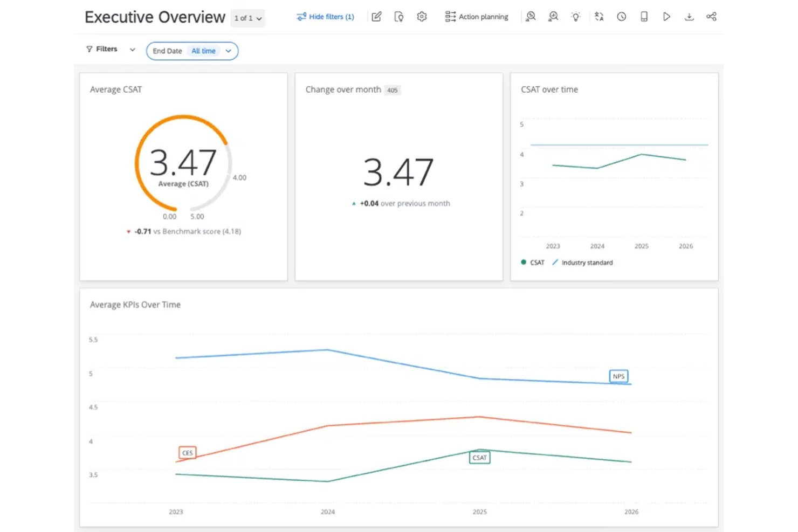Click the magnifier with chart icon
The width and height of the screenshot is (798, 532).
pos(553,17)
